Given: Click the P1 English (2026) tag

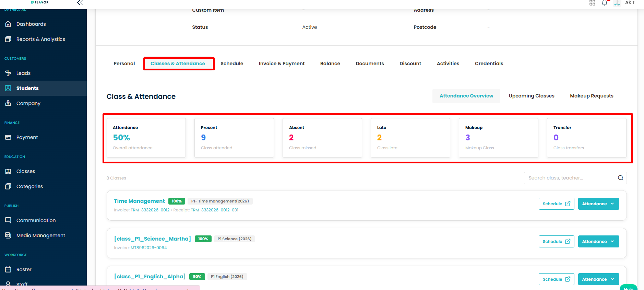Looking at the screenshot, I should (x=227, y=277).
